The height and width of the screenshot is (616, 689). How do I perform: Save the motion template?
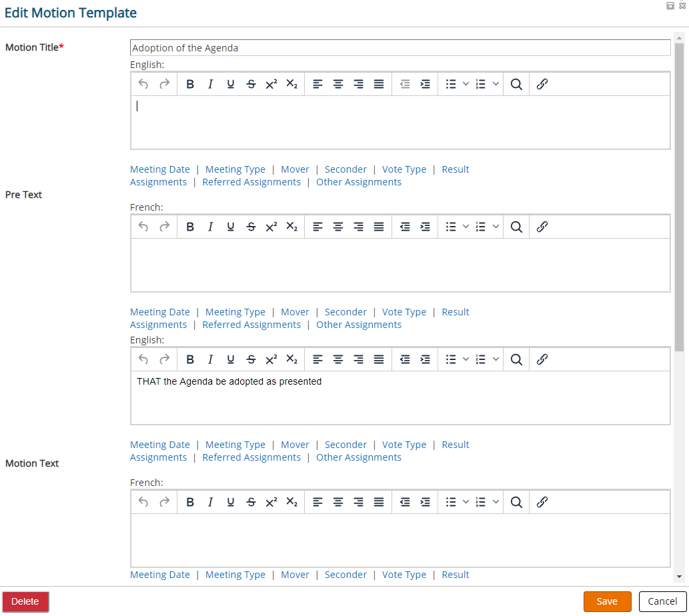pos(607,601)
